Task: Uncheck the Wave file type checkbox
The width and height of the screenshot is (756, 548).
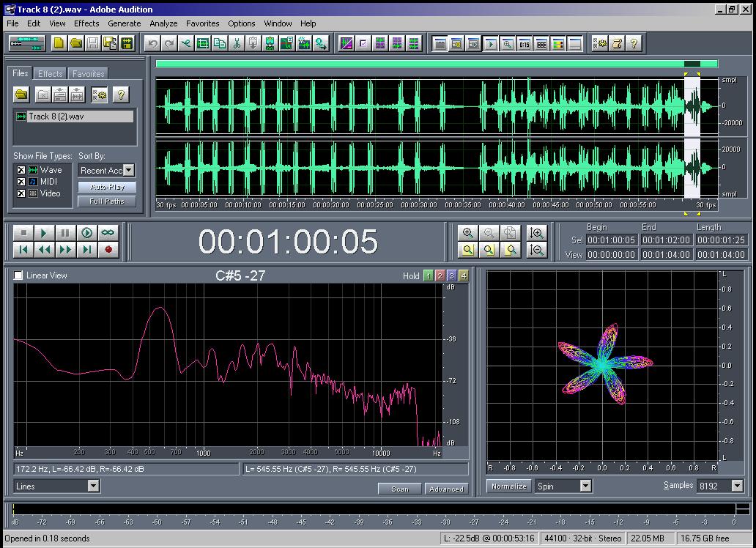Action: (21, 170)
